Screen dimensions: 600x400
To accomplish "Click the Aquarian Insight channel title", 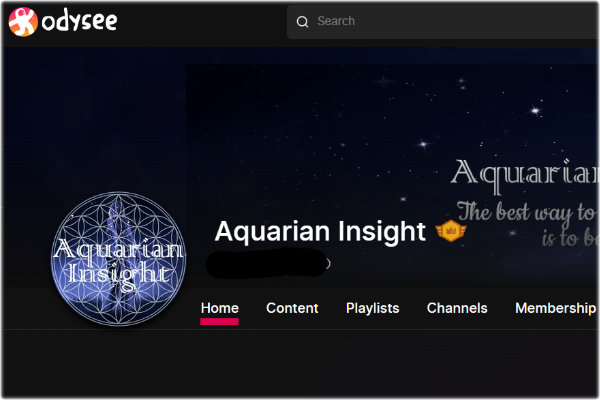I will click(x=320, y=231).
